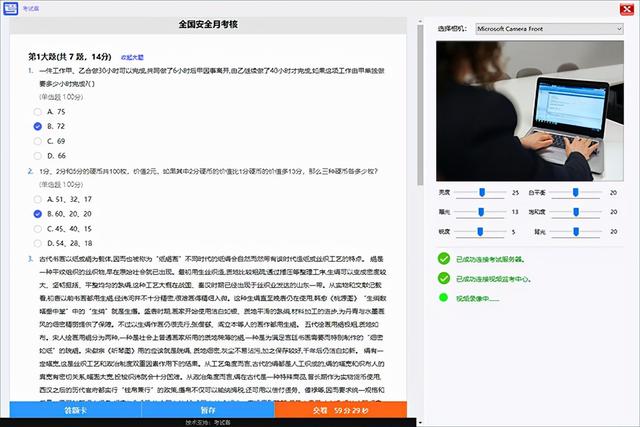Click the video recording status text
The height and width of the screenshot is (427, 640).
478,298
